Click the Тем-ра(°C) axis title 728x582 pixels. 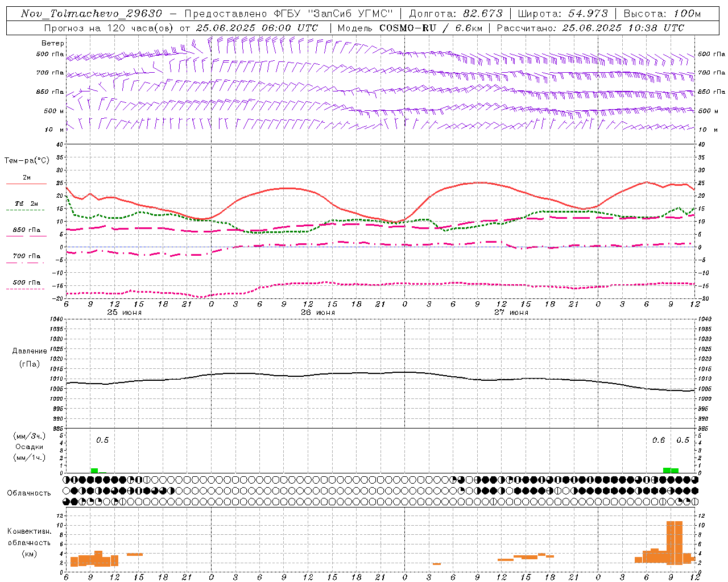(27, 161)
